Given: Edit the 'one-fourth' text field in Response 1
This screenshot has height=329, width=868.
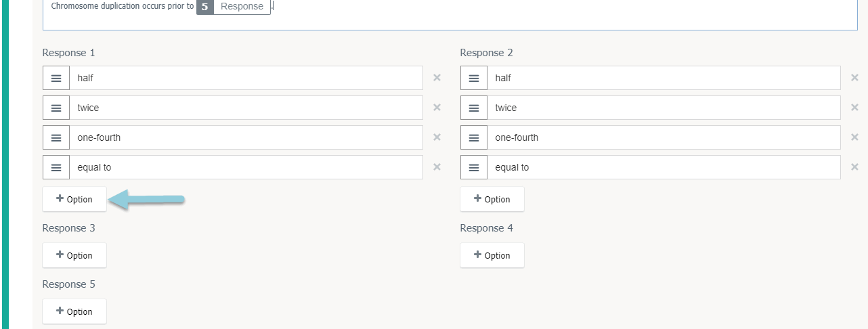Looking at the screenshot, I should 246,137.
